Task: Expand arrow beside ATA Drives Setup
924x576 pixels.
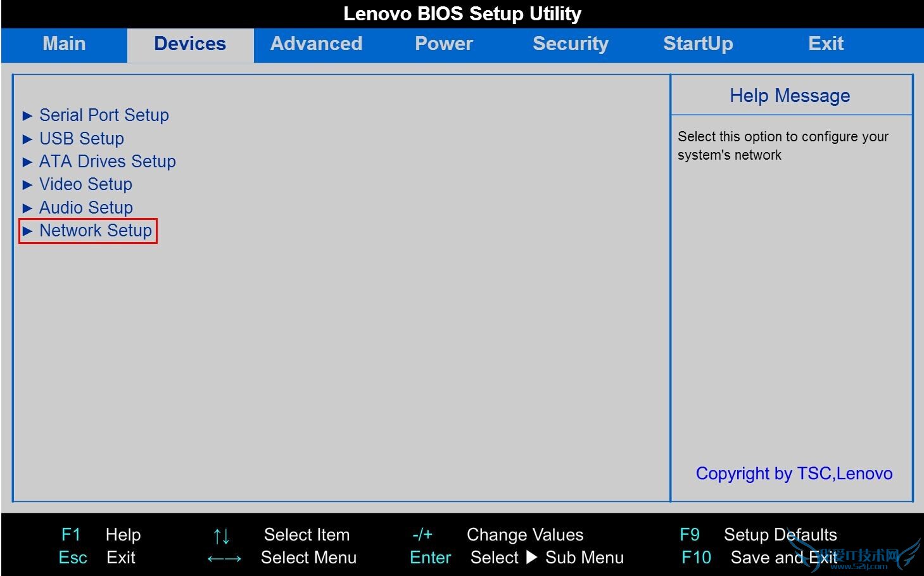Action: click(x=27, y=162)
